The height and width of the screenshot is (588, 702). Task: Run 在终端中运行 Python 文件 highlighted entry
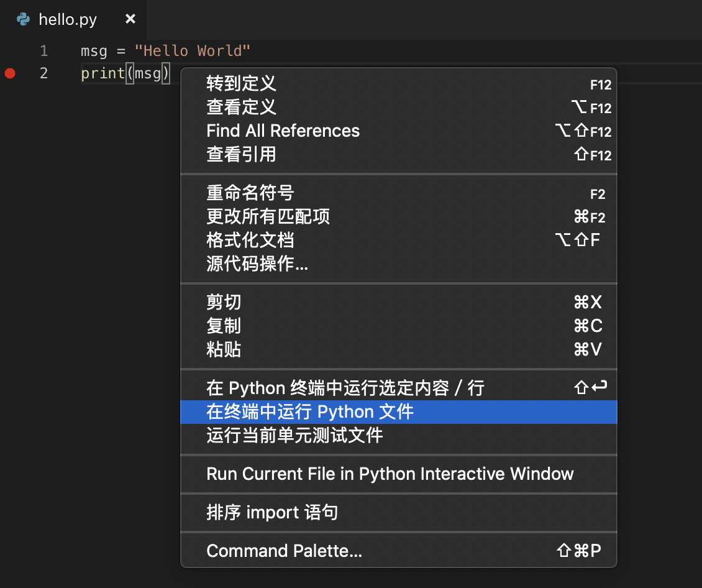click(x=398, y=412)
